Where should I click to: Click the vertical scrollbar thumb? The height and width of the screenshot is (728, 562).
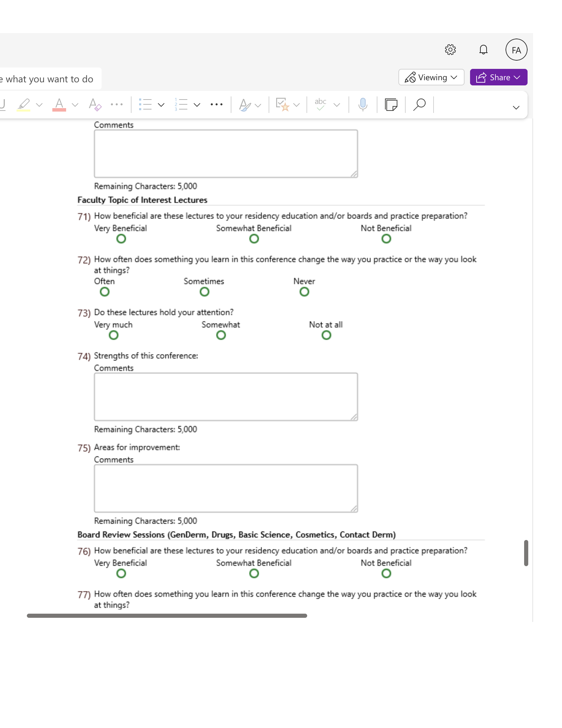(526, 553)
